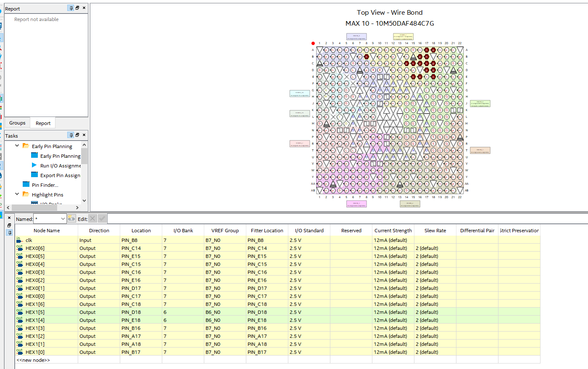Float the Report panel with its undock icon
The width and height of the screenshot is (588, 369).
click(x=77, y=8)
